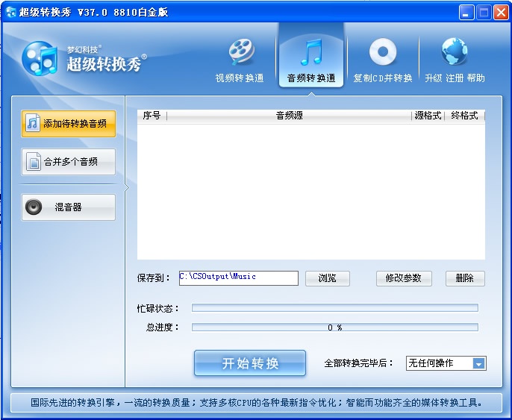Click the title bar application icon
The width and height of the screenshot is (512, 420).
(10, 12)
